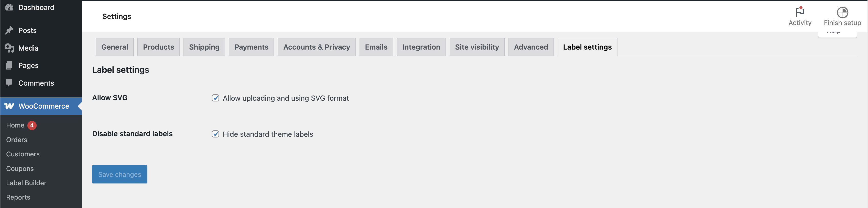Go to the Payments settings tab

tap(251, 47)
